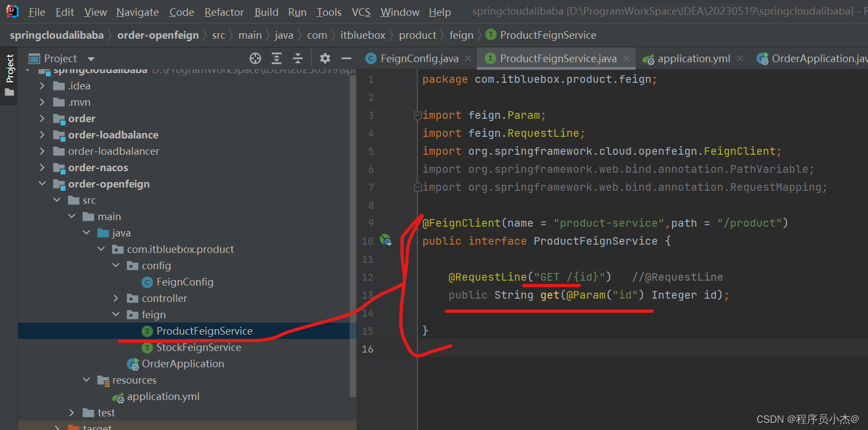Collapse the resources folder
The height and width of the screenshot is (430, 868).
[x=86, y=380]
